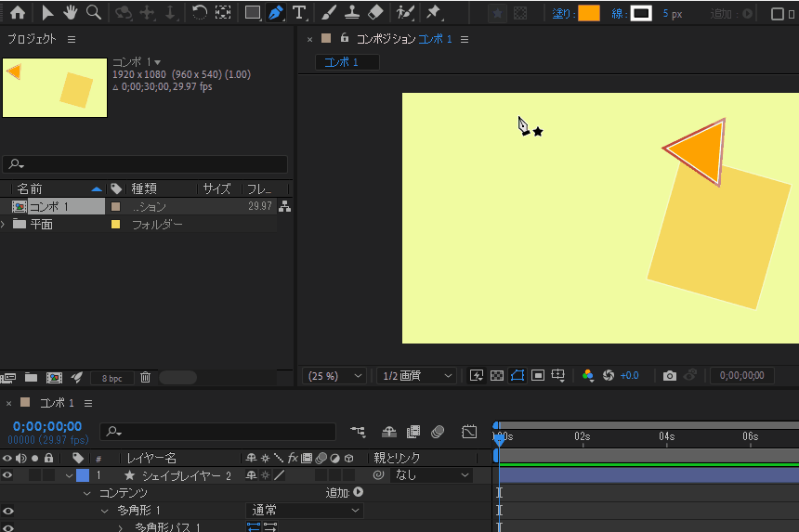The image size is (799, 532).
Task: Open the プロジェクト panel menu
Action: pos(72,39)
